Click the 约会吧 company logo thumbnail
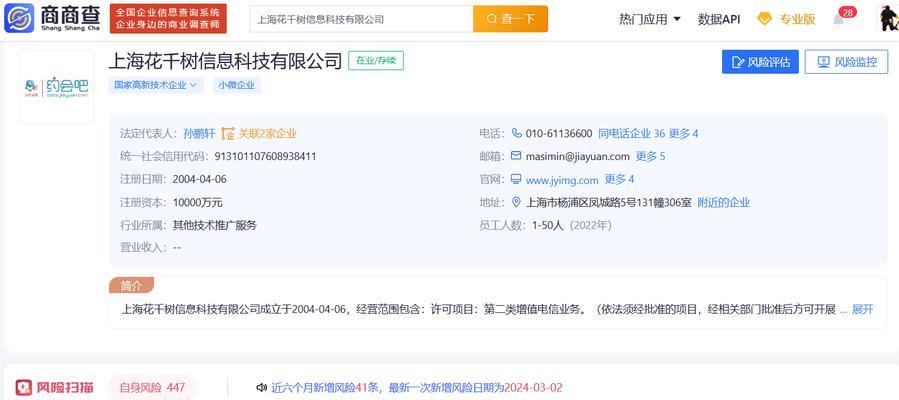899x400 pixels. [x=56, y=87]
